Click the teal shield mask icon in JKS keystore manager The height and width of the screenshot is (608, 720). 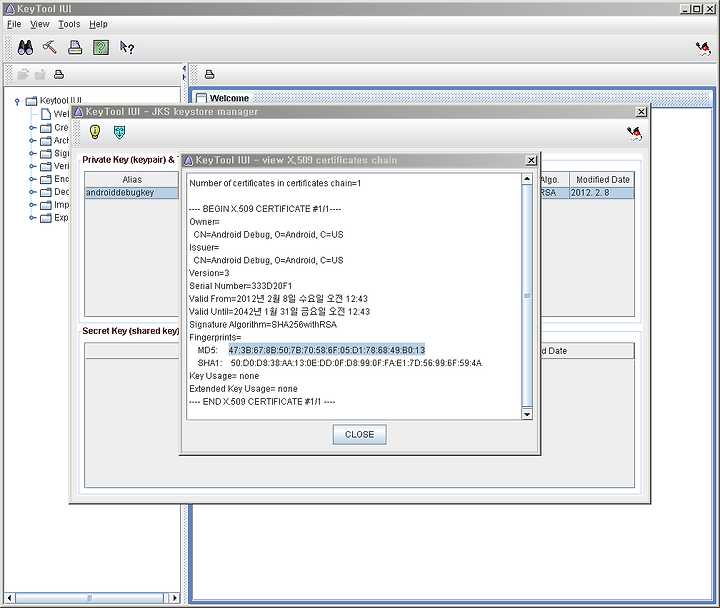tap(119, 132)
